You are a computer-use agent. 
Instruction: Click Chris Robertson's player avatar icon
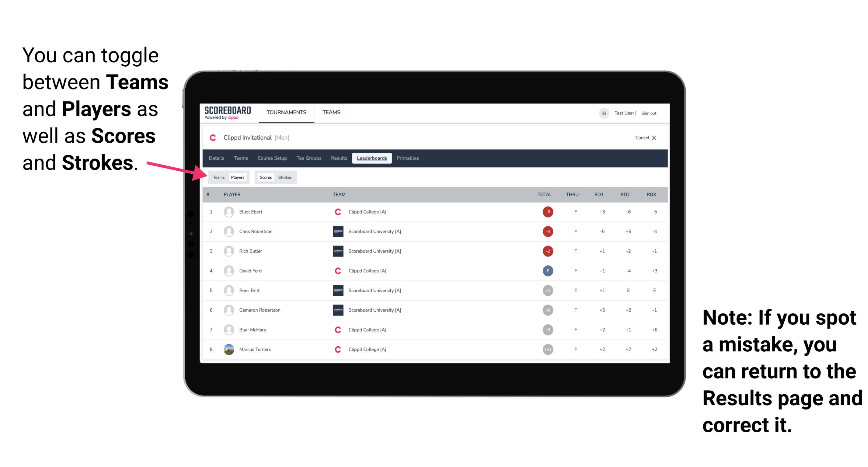(228, 231)
